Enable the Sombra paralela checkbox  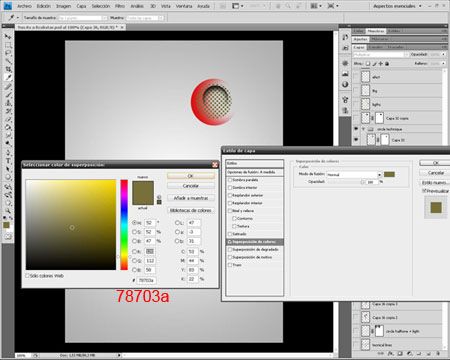(230, 180)
